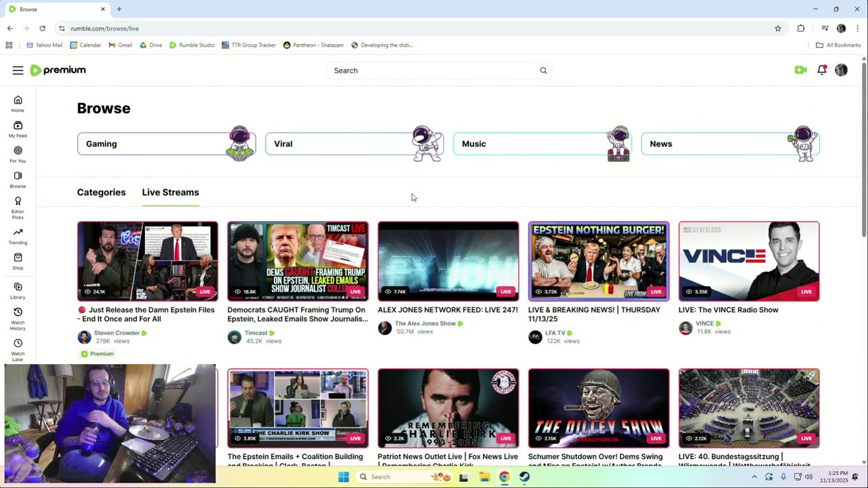This screenshot has width=868, height=488.
Task: Open Home in the left sidebar
Action: click(x=18, y=104)
